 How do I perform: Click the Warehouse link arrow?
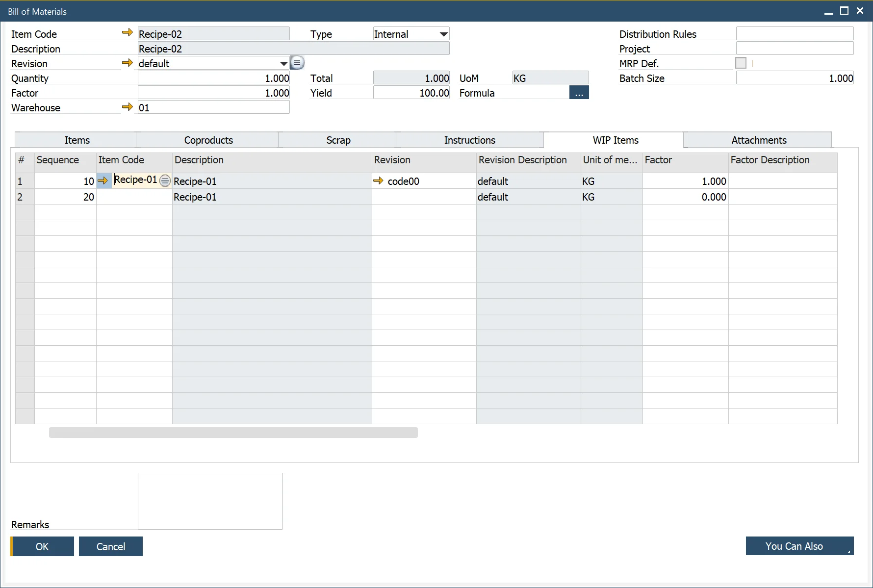(x=127, y=107)
